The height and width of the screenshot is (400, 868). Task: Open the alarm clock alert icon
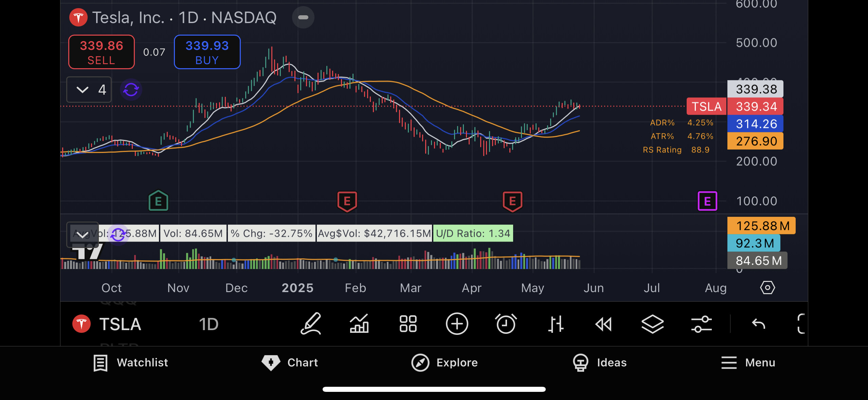click(506, 324)
